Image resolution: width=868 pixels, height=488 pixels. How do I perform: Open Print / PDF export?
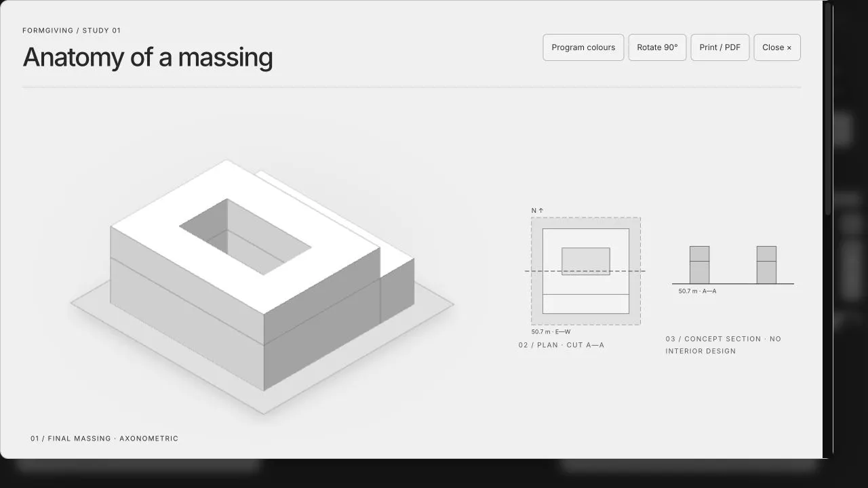click(x=720, y=47)
